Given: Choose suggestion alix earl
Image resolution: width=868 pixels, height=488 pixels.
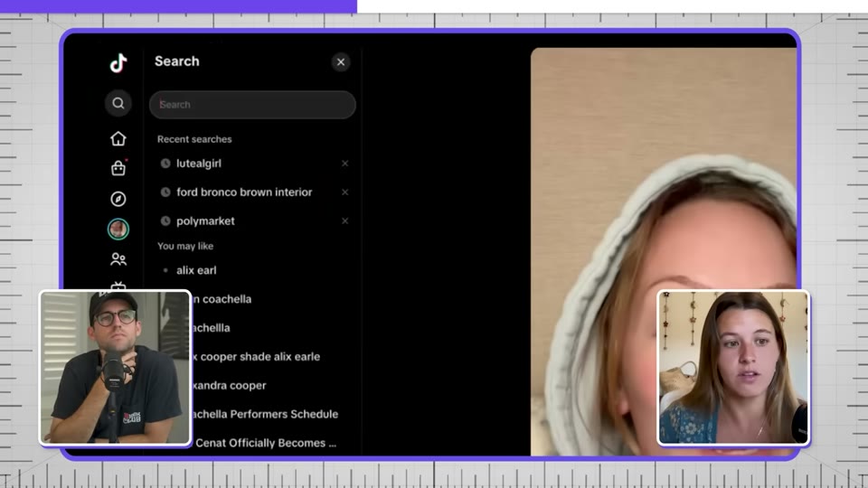Looking at the screenshot, I should (196, 270).
